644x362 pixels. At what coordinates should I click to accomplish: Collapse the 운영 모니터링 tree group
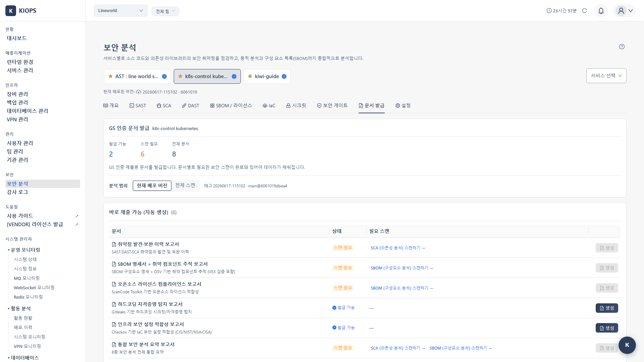click(x=23, y=250)
